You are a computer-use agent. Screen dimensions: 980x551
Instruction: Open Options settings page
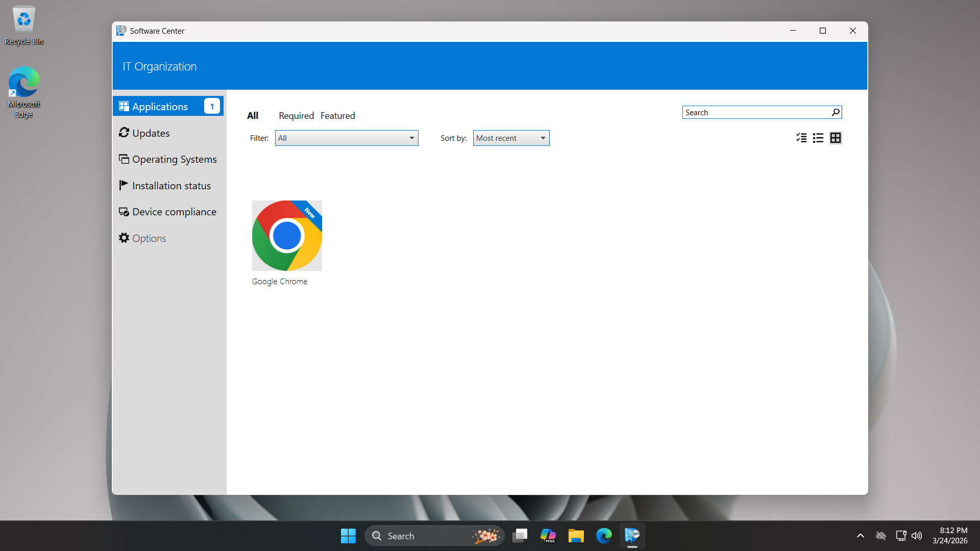coord(149,238)
